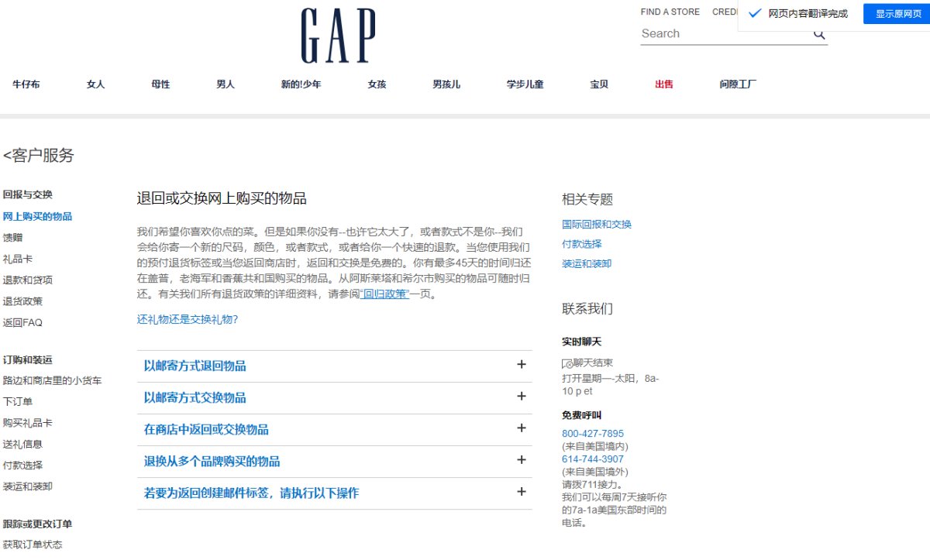Screen dimensions: 930x560
Task: Open the 回归政策 inline link
Action: coord(385,294)
